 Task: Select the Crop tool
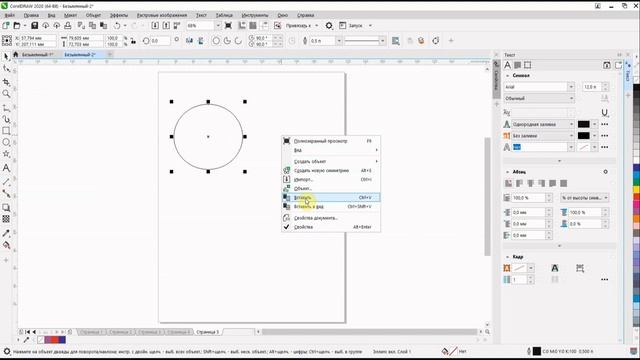(x=6, y=82)
